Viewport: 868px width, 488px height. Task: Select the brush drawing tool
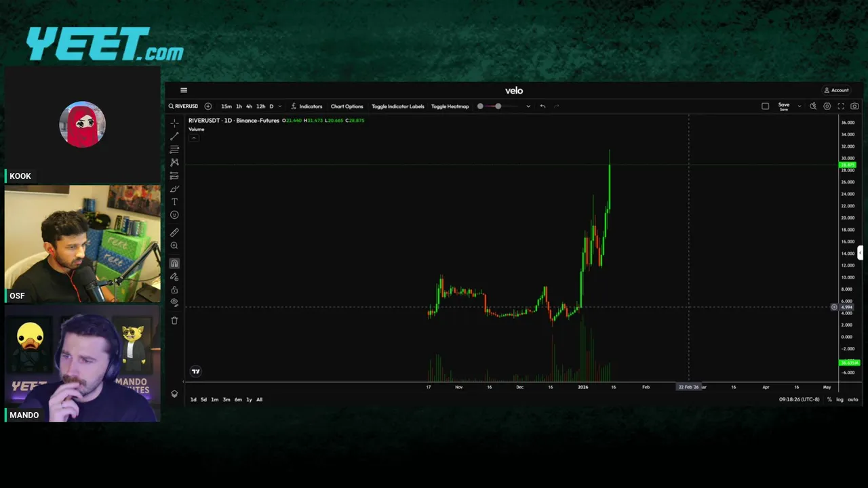(x=174, y=188)
